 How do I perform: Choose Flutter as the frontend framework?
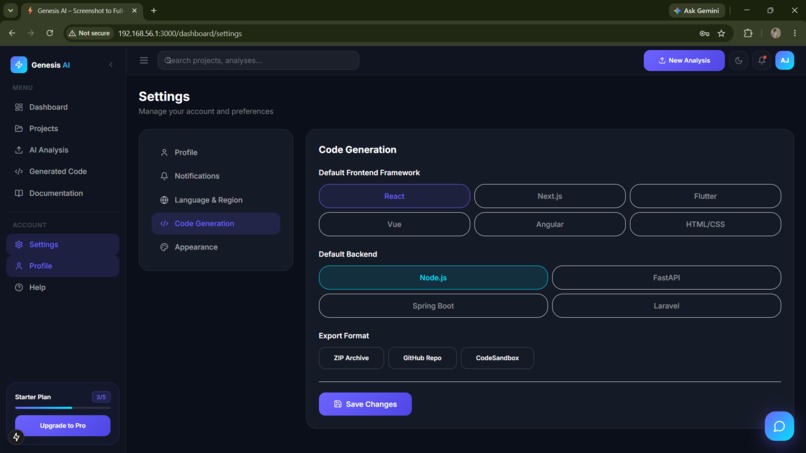coord(705,196)
